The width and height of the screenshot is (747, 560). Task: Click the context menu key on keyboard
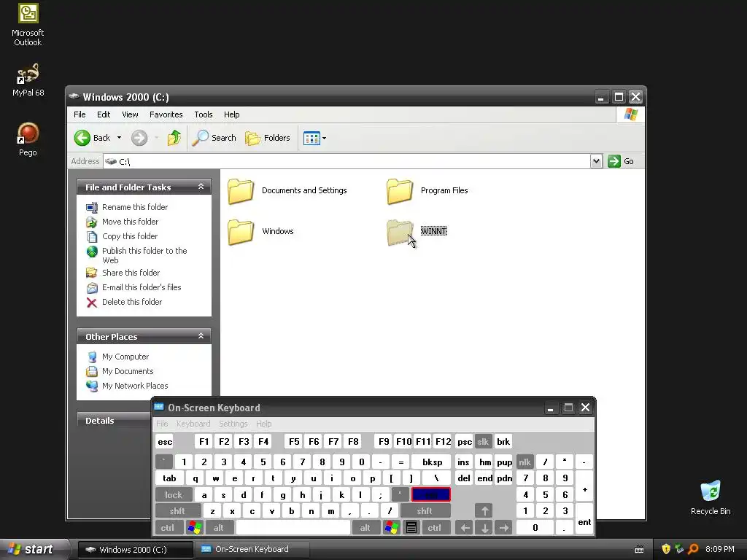[x=411, y=528]
